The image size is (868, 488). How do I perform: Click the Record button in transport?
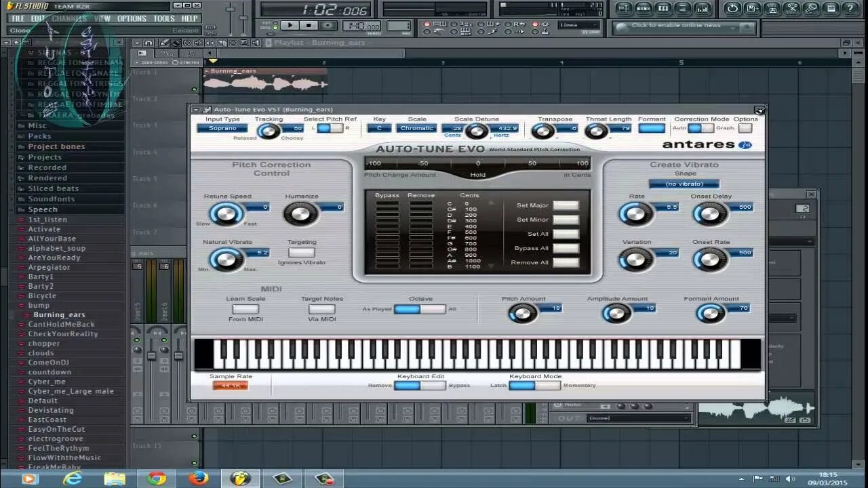pyautogui.click(x=328, y=26)
